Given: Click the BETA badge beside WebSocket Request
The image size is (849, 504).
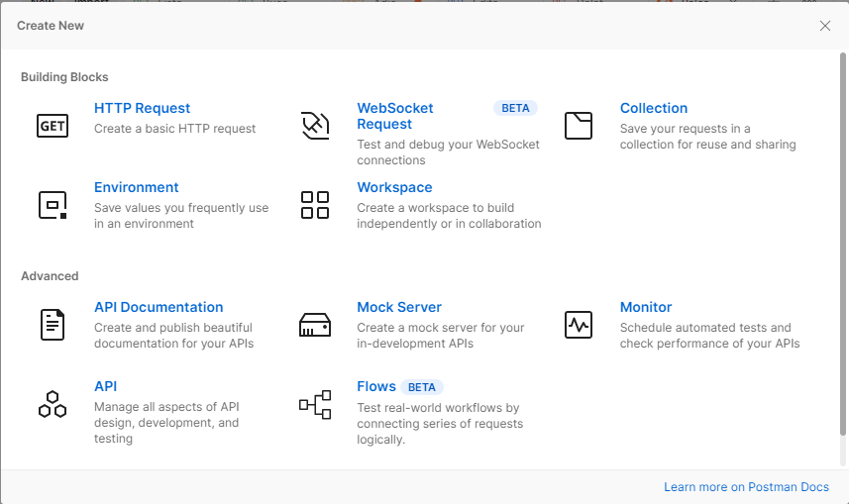Looking at the screenshot, I should pos(515,108).
